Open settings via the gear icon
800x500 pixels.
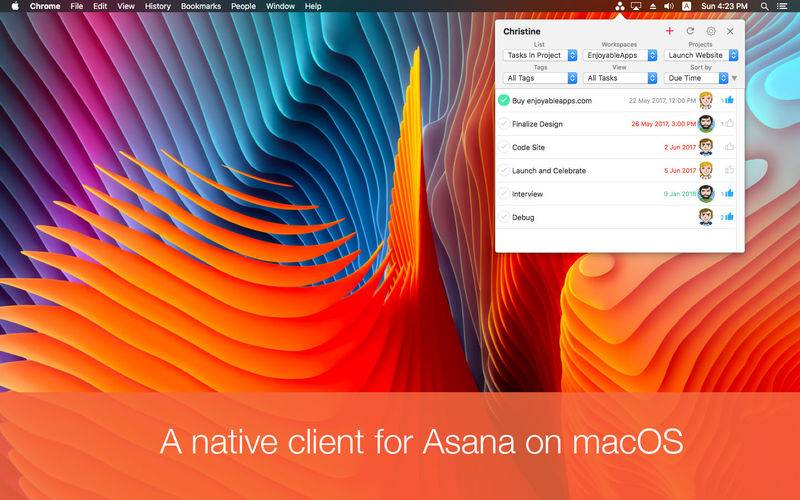[x=711, y=31]
